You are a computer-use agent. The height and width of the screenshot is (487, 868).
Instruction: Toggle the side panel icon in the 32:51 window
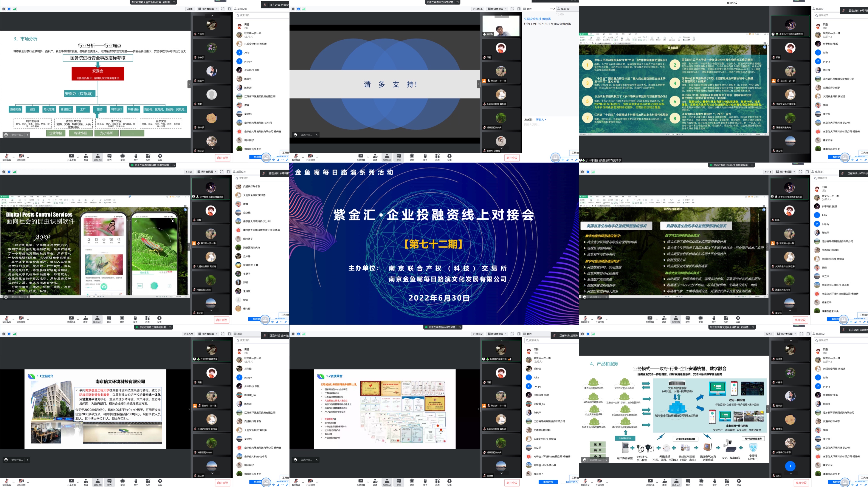(x=808, y=334)
